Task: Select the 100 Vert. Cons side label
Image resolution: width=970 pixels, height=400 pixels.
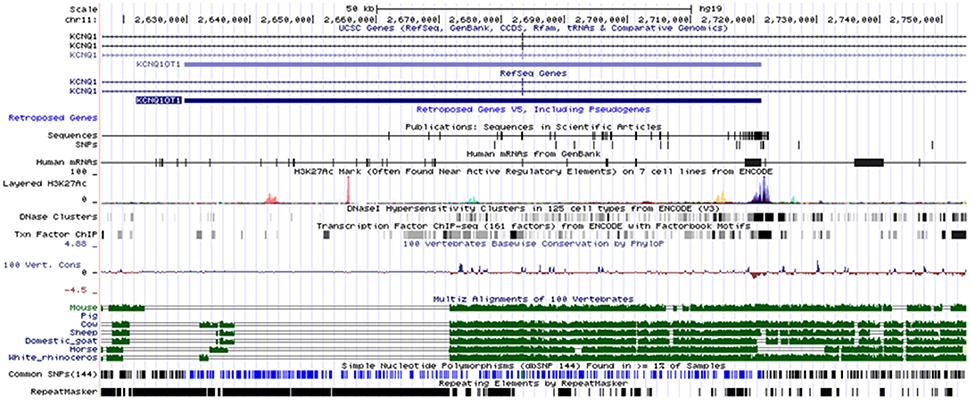Action: pos(43,265)
